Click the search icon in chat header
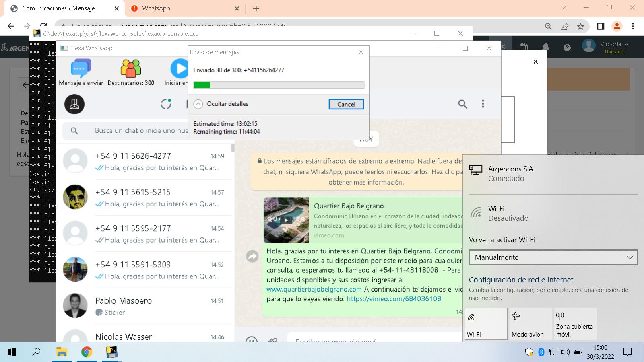This screenshot has height=362, width=644. [x=463, y=104]
